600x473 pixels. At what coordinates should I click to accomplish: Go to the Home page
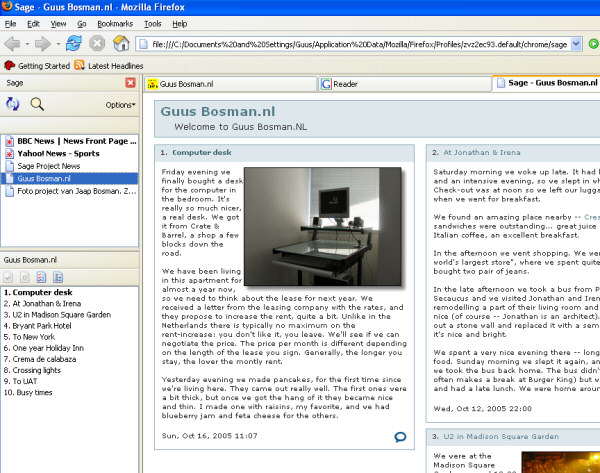[121, 43]
